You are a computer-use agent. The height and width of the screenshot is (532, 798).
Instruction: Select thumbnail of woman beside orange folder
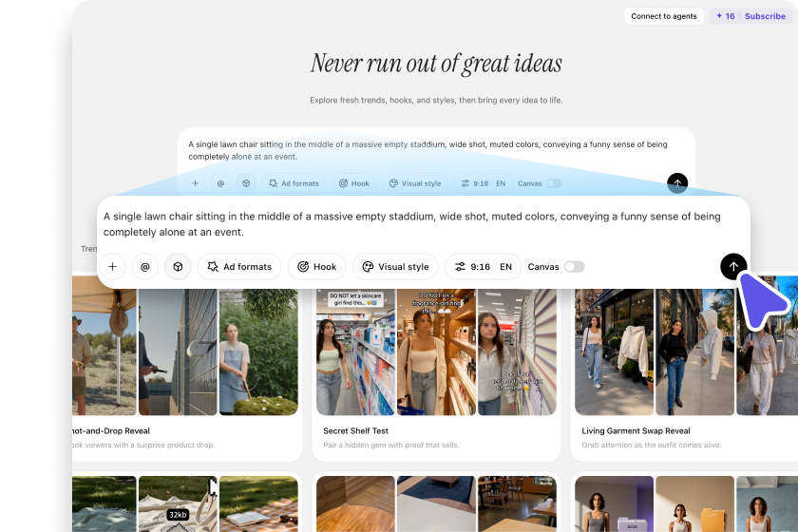click(x=694, y=503)
